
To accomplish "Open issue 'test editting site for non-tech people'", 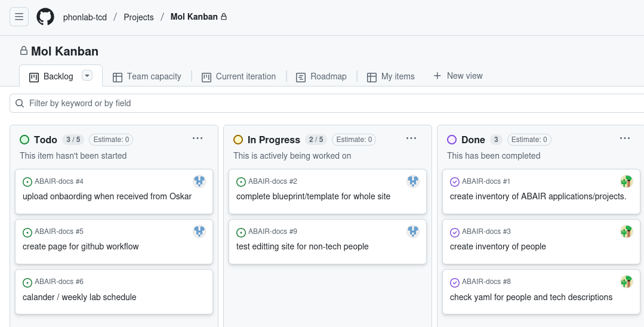I will click(x=302, y=246).
